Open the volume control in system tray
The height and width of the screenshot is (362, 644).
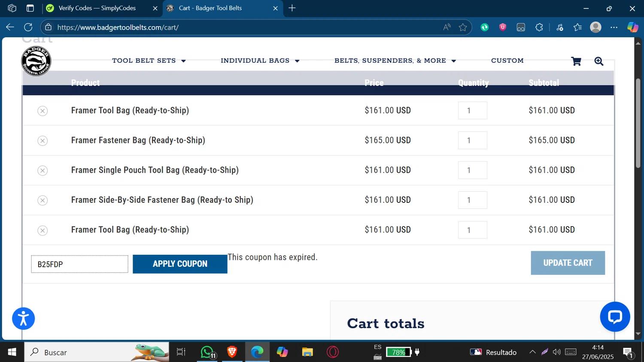pyautogui.click(x=556, y=352)
